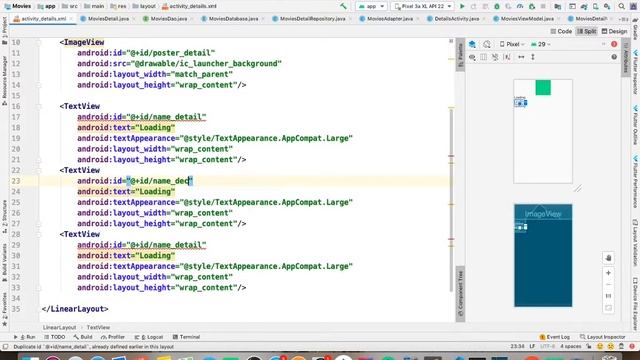Screen dimensions: 640x360
Task: Open the Attributes side panel
Action: tap(625, 58)
